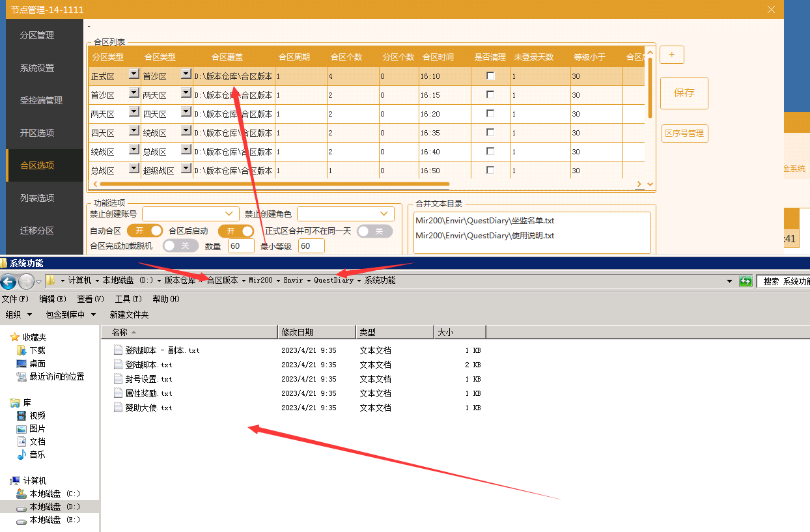Click the 保存 button
810x532 pixels.
click(684, 92)
